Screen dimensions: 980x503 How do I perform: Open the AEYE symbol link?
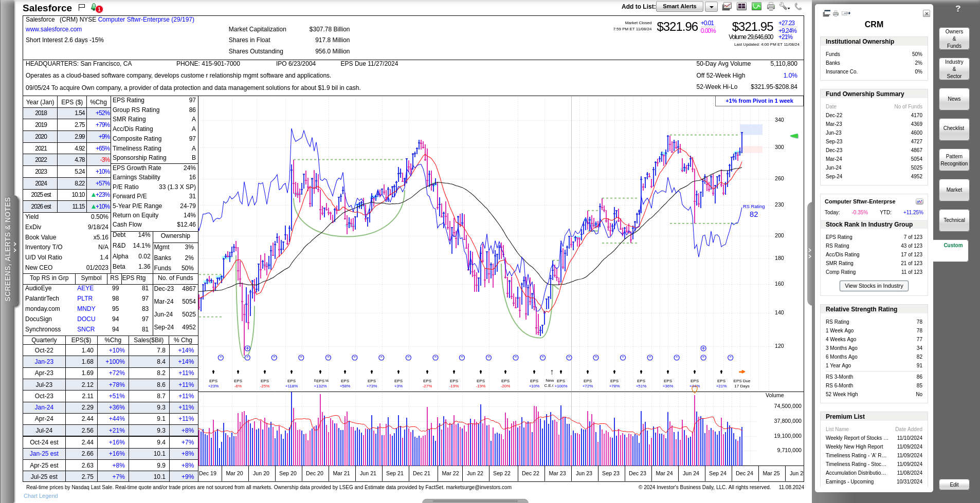click(85, 288)
